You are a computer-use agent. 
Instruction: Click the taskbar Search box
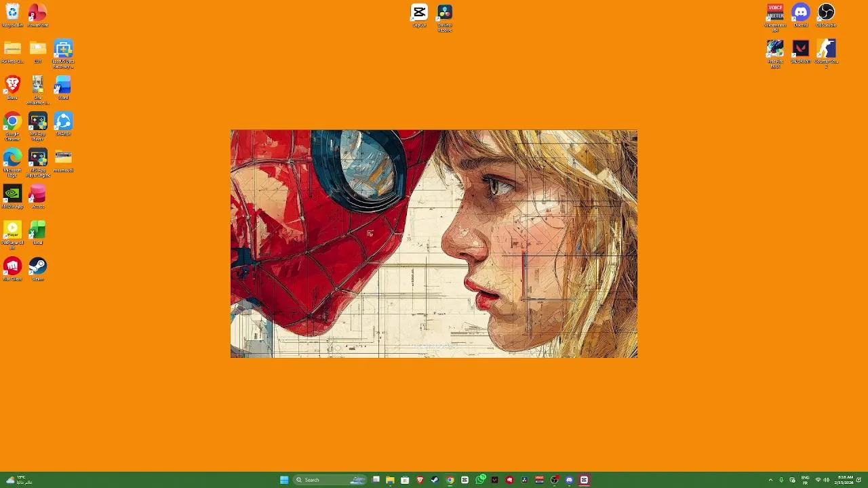(330, 480)
